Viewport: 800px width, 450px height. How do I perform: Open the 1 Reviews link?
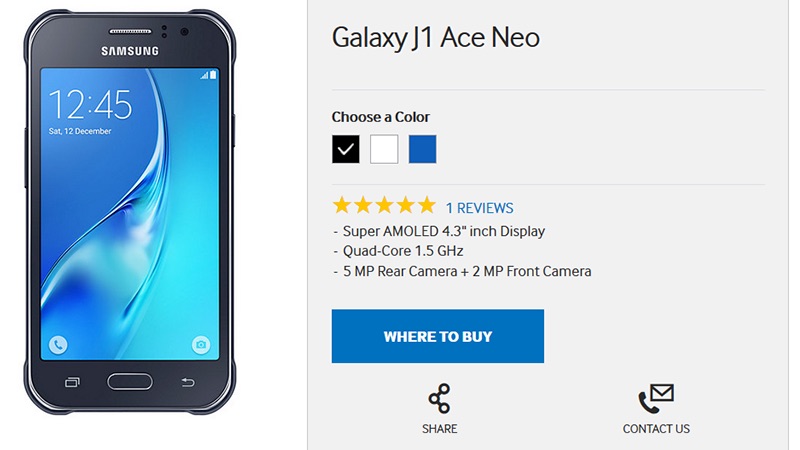[x=479, y=208]
